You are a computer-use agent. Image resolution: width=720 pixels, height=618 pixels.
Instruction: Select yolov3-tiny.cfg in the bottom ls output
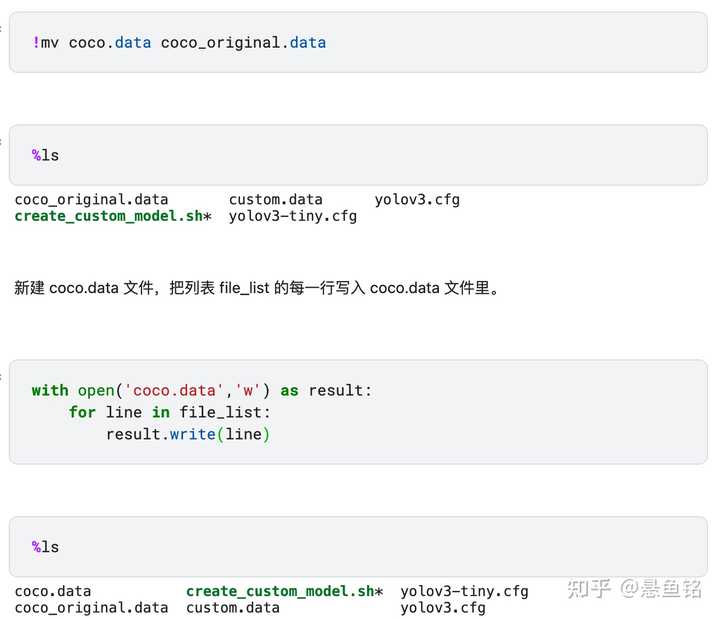point(464,591)
